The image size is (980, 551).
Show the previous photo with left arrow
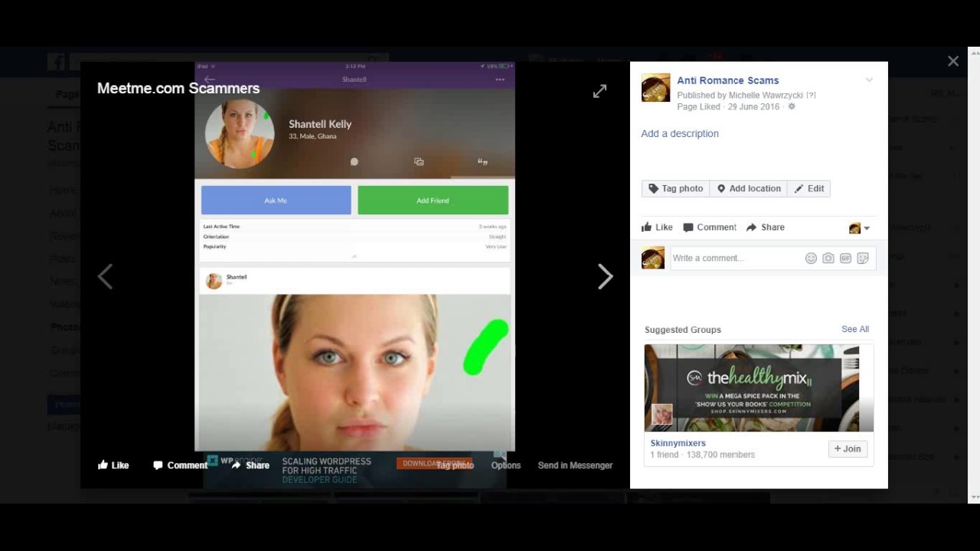pyautogui.click(x=106, y=277)
